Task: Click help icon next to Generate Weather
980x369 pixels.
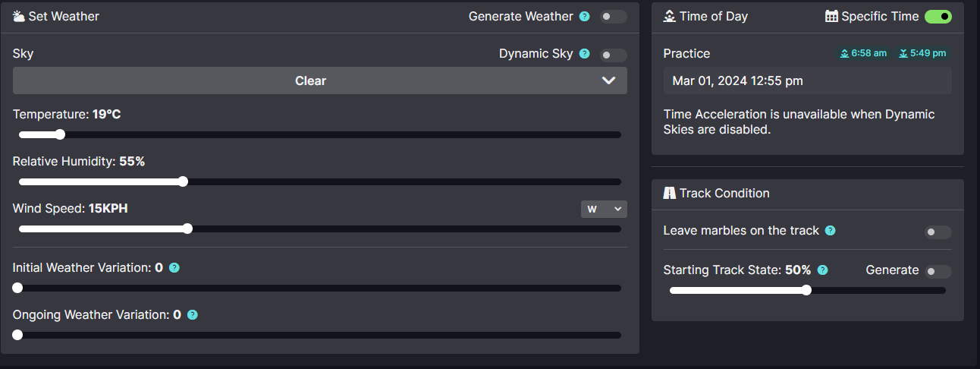Action: click(584, 17)
